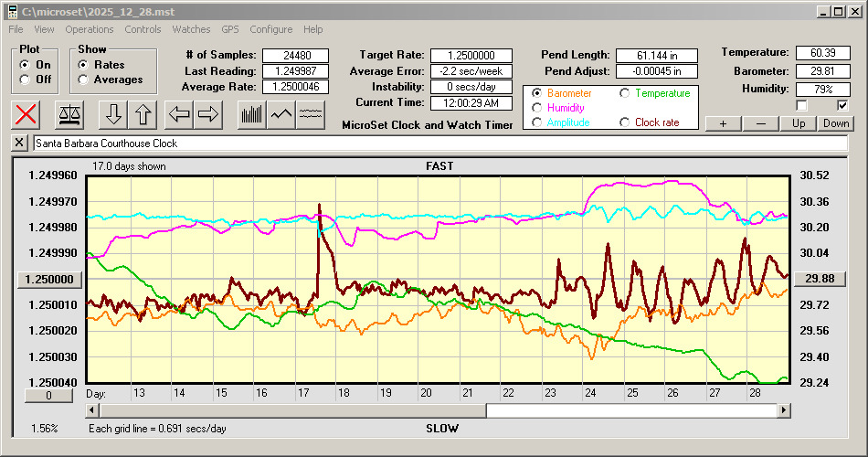
Task: Tick the unchecked box below Humidity
Action: [x=801, y=105]
